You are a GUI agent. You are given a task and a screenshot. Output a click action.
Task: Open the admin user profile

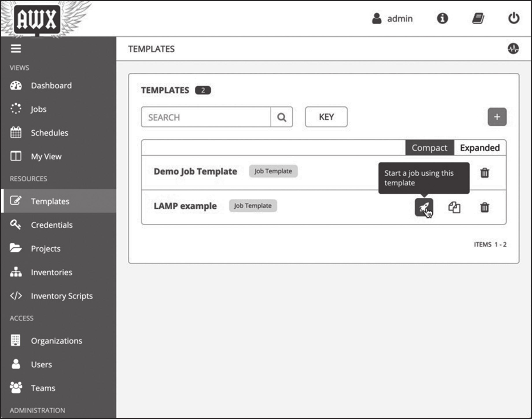coord(393,18)
